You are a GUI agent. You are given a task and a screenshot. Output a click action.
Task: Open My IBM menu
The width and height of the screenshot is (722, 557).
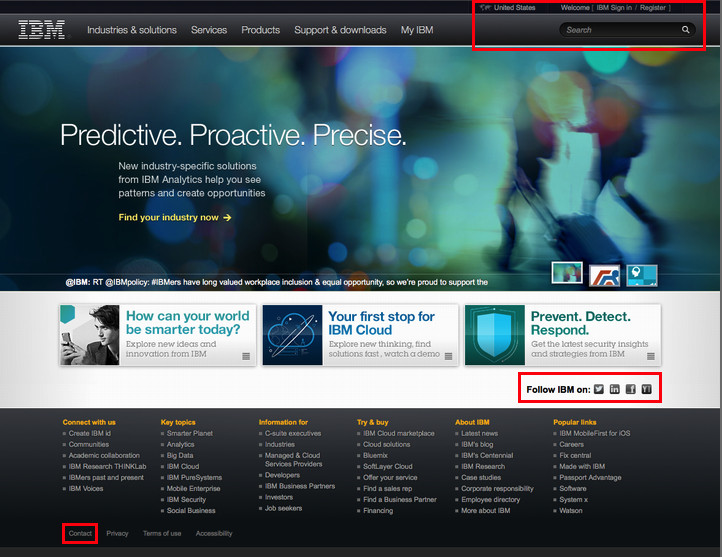[x=417, y=30]
